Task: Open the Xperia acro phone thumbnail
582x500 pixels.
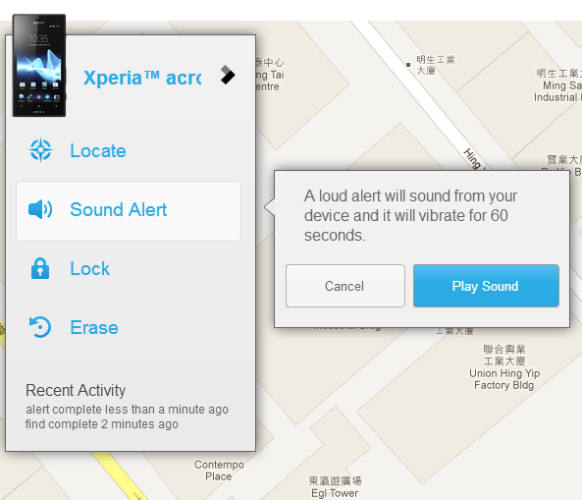Action: (39, 65)
